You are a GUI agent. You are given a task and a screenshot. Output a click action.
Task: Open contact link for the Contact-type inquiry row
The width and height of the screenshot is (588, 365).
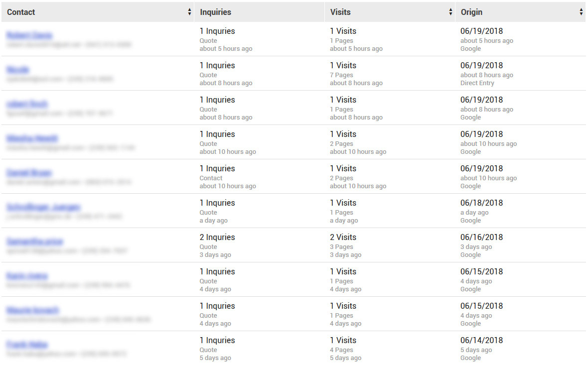point(29,172)
